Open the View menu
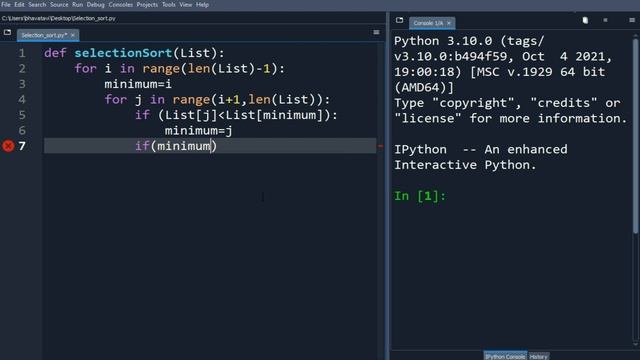This screenshot has height=360, width=640. click(x=186, y=5)
